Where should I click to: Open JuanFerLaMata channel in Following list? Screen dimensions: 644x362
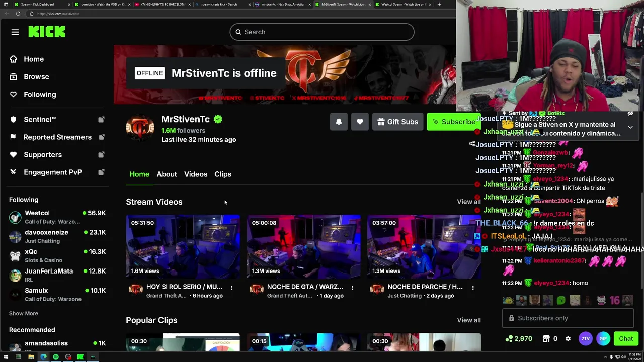57,275
